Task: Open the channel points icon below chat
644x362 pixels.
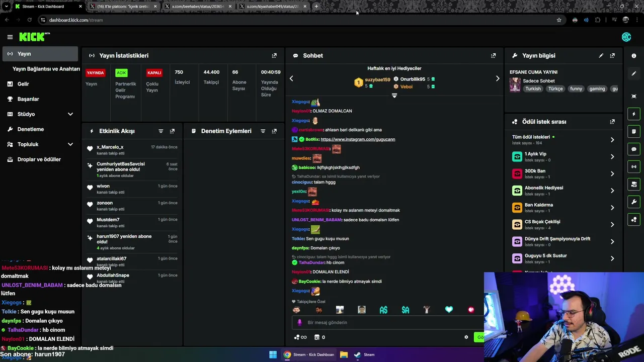Action: pyautogui.click(x=300, y=337)
